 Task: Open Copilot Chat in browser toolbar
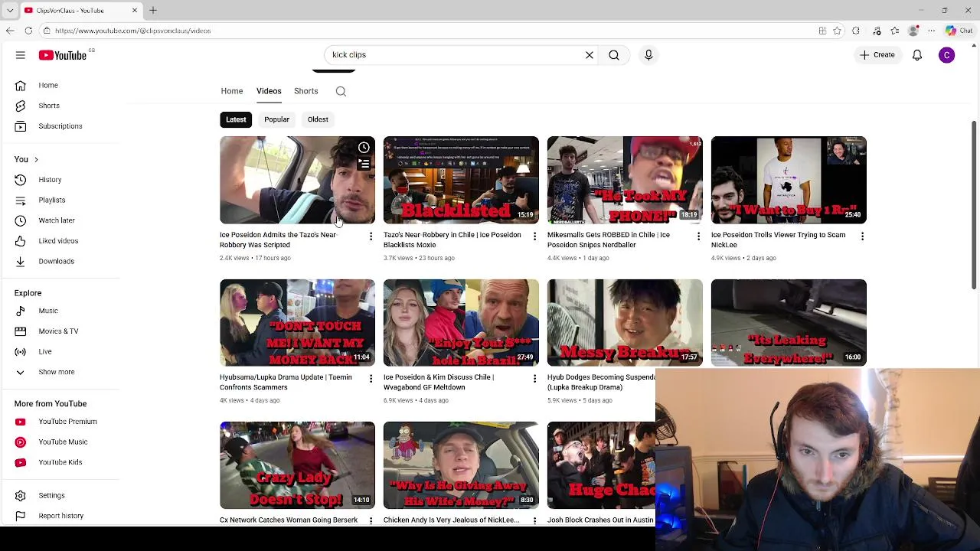click(958, 31)
